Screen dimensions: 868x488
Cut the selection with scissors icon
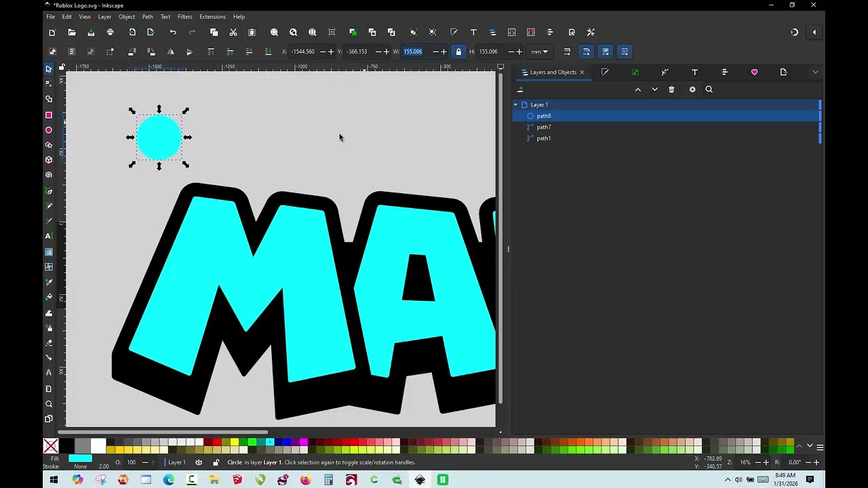pyautogui.click(x=233, y=32)
